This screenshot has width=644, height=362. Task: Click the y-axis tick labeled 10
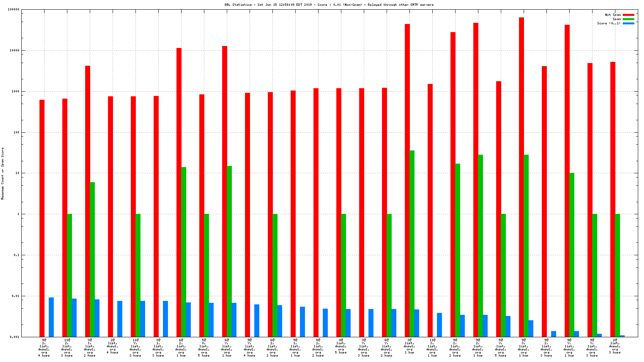tap(17, 173)
